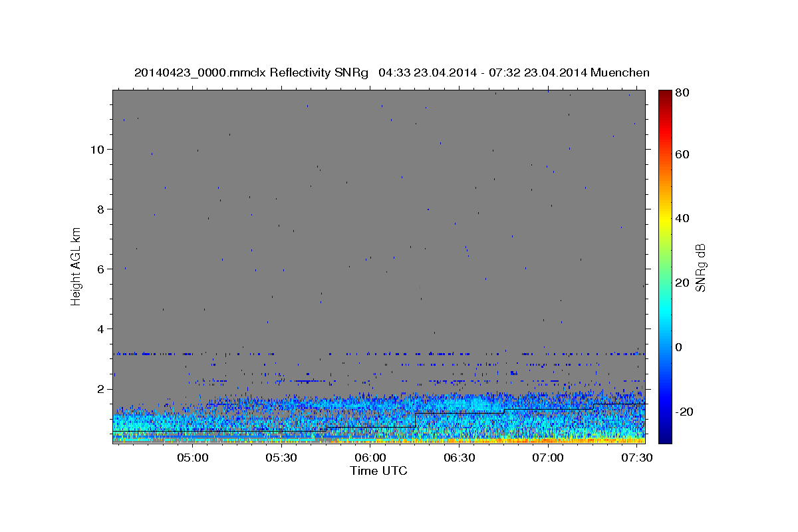Click the 07:30 time tick label

coord(636,458)
